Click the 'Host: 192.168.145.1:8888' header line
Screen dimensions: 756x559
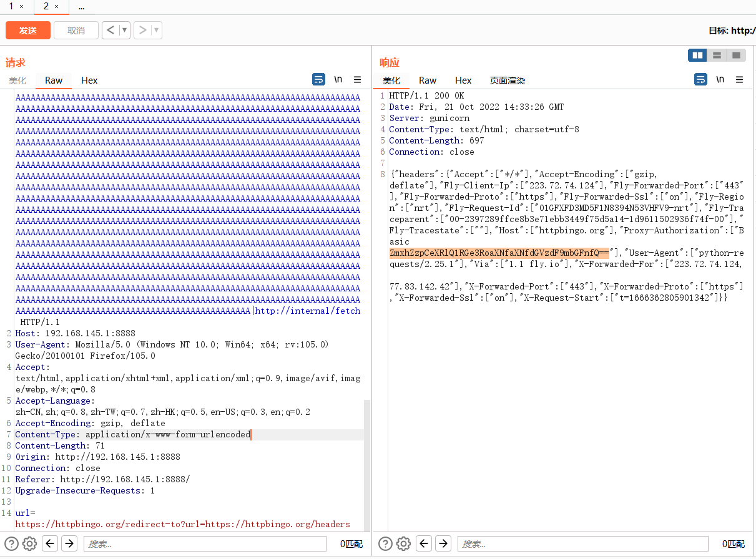75,333
